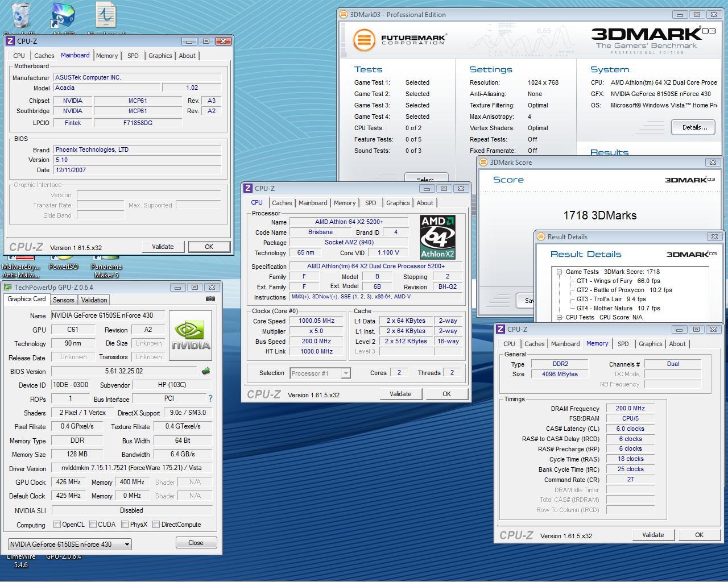Open the GPU selection dropdown in GPU-Z

(69, 544)
